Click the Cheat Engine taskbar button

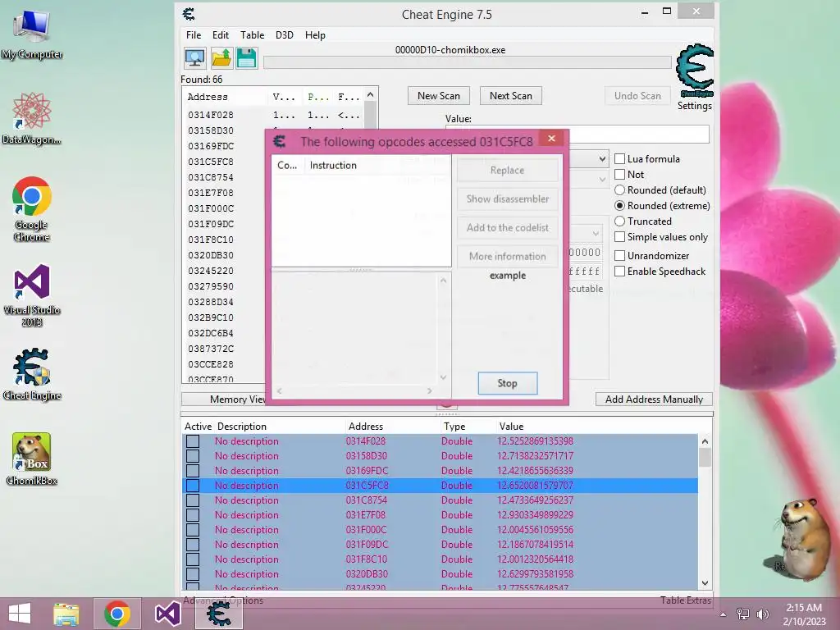pos(218,614)
